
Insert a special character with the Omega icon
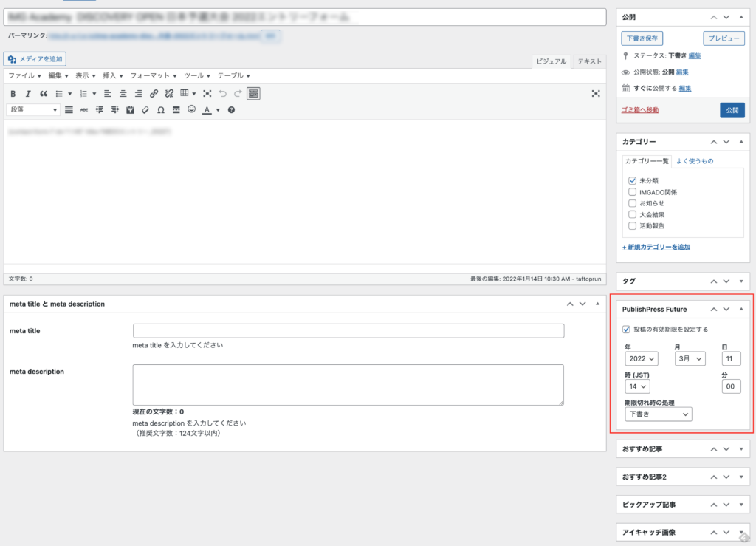pyautogui.click(x=160, y=110)
